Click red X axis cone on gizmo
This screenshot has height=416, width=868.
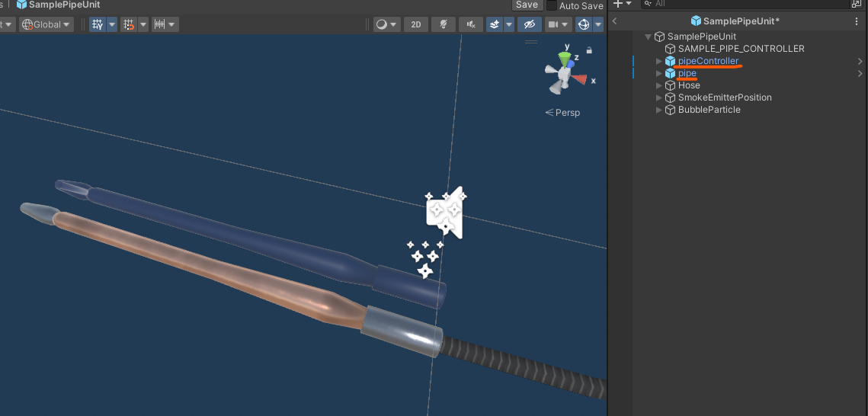coord(579,79)
